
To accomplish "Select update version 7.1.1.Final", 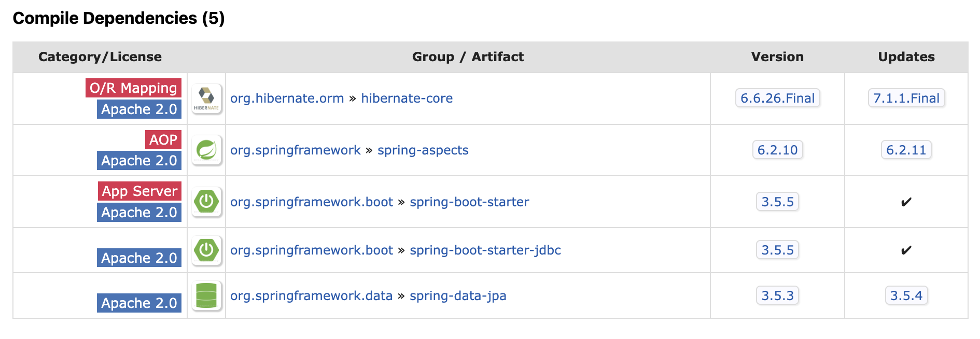I will [906, 98].
